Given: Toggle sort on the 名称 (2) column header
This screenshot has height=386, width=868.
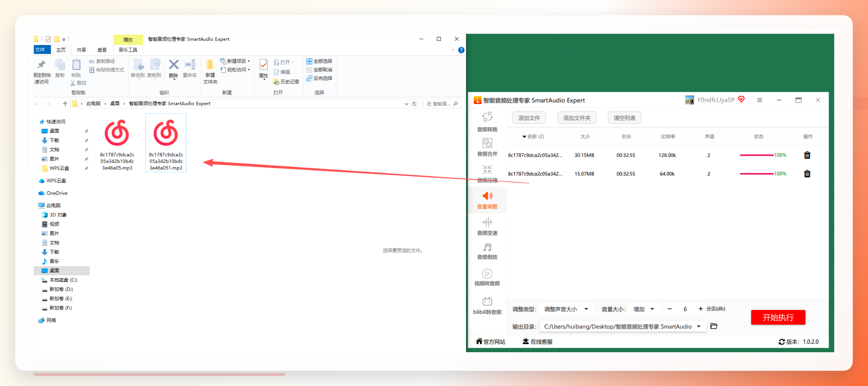Looking at the screenshot, I should click(x=533, y=137).
